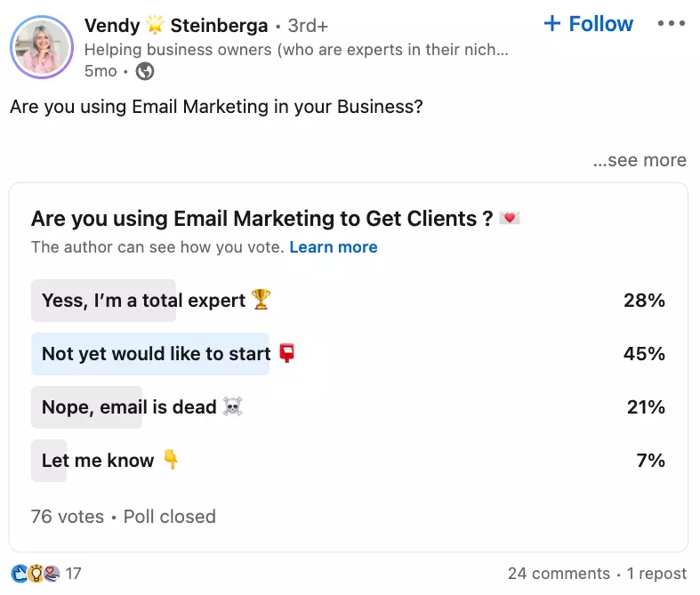Click the skull emoji on the email-is-dead option

click(233, 407)
